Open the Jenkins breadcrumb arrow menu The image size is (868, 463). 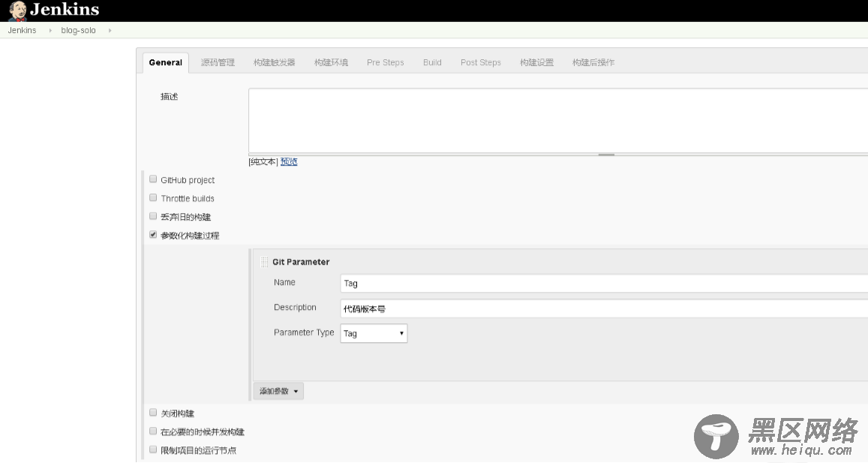tap(50, 31)
